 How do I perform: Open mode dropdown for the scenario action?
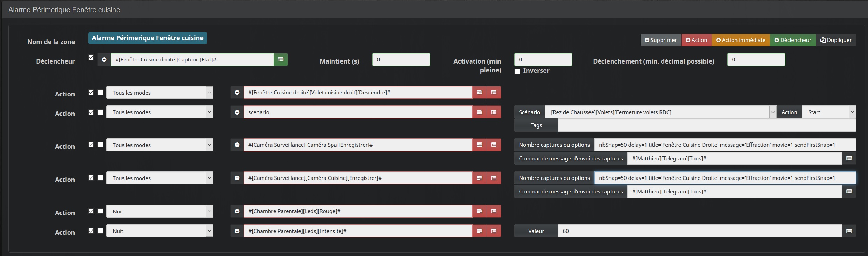point(160,112)
